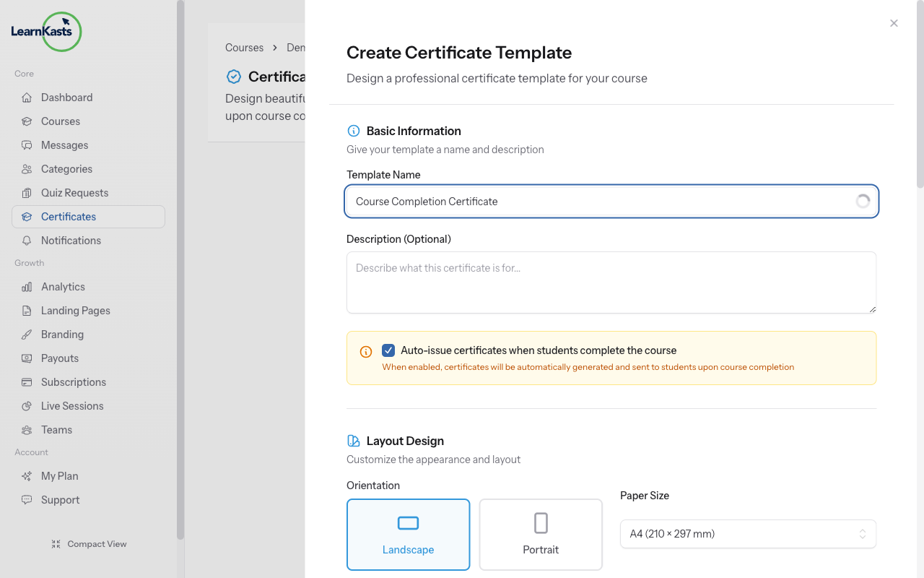924x578 pixels.
Task: Click the Live Sessions icon
Action: click(25, 405)
